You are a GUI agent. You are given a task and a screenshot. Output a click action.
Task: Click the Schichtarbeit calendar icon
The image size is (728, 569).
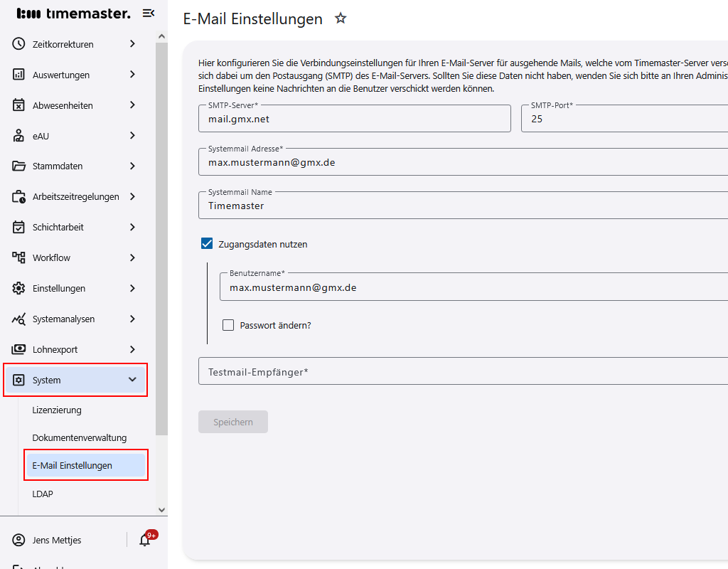click(x=19, y=227)
